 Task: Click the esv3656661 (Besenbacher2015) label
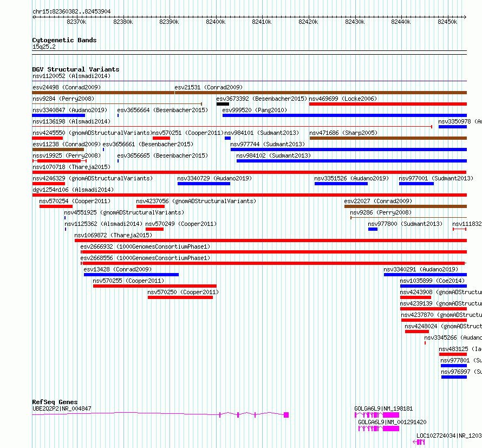click(148, 144)
